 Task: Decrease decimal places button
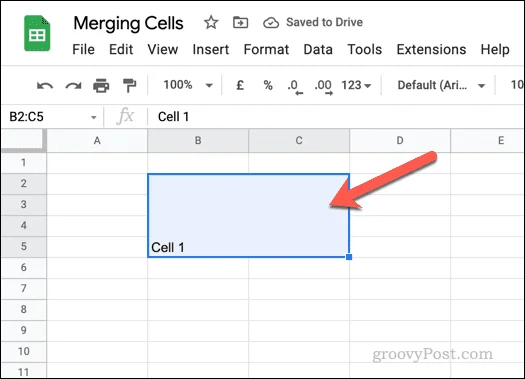click(x=295, y=87)
